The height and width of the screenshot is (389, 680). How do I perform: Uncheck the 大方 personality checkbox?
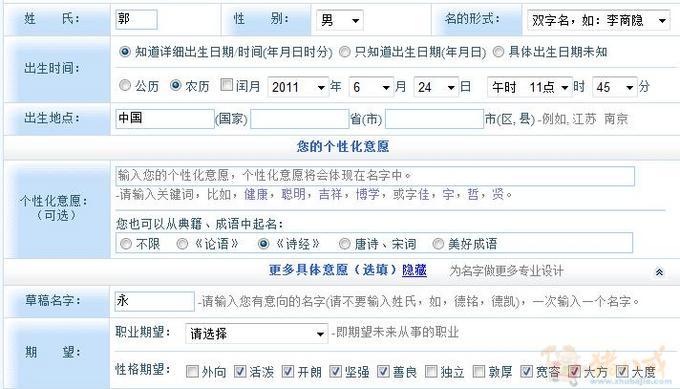point(574,371)
